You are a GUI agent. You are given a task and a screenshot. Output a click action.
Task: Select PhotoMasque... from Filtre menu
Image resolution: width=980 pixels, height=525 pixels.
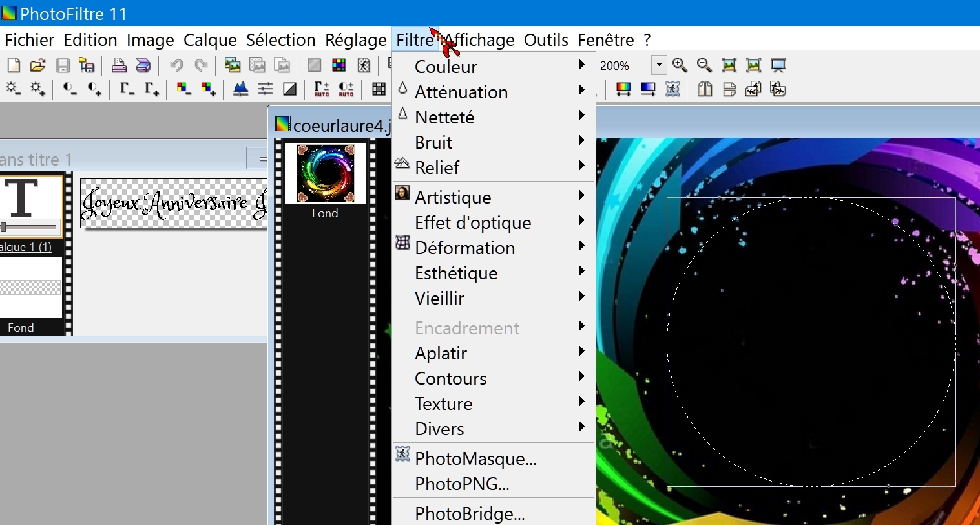(475, 458)
